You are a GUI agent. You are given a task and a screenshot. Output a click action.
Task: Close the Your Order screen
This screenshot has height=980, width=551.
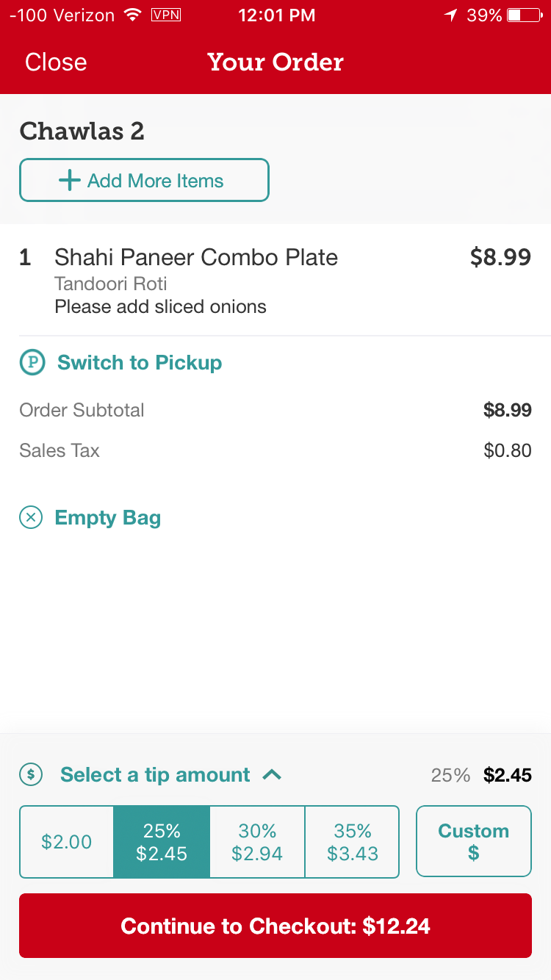pyautogui.click(x=56, y=62)
